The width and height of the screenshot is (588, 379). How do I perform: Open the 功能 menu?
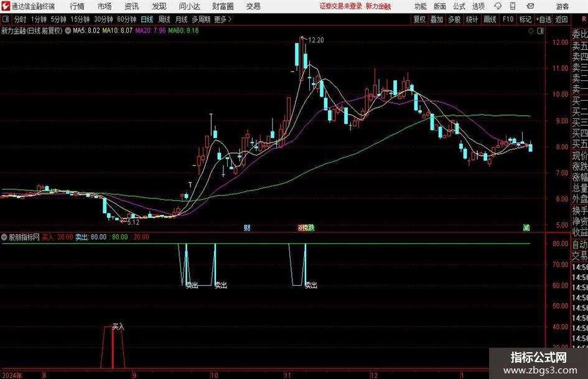421,6
